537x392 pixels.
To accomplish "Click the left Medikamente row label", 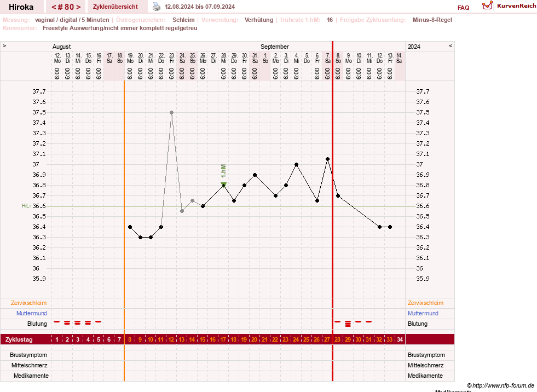I will [31, 376].
